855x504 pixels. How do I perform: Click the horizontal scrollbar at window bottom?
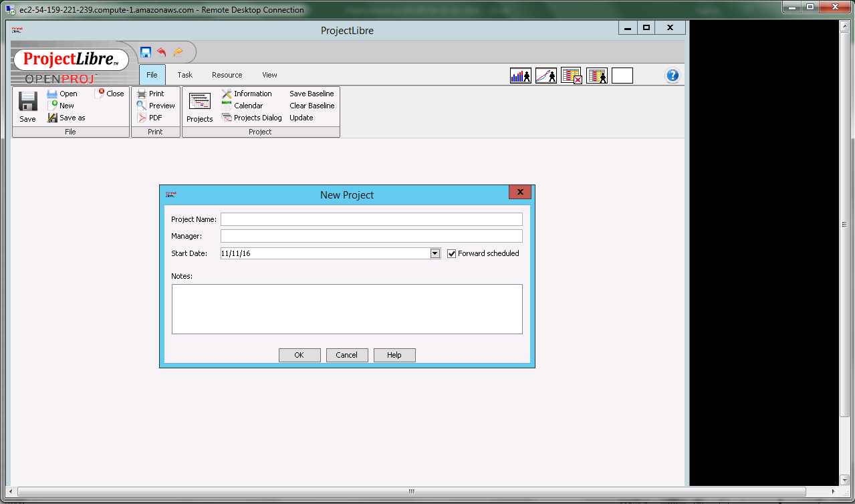click(412, 492)
